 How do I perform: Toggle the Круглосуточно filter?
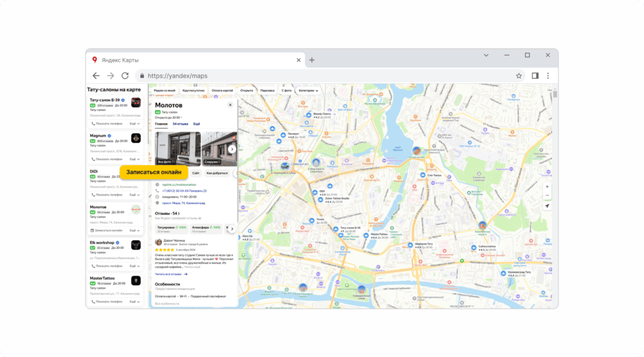pos(192,91)
